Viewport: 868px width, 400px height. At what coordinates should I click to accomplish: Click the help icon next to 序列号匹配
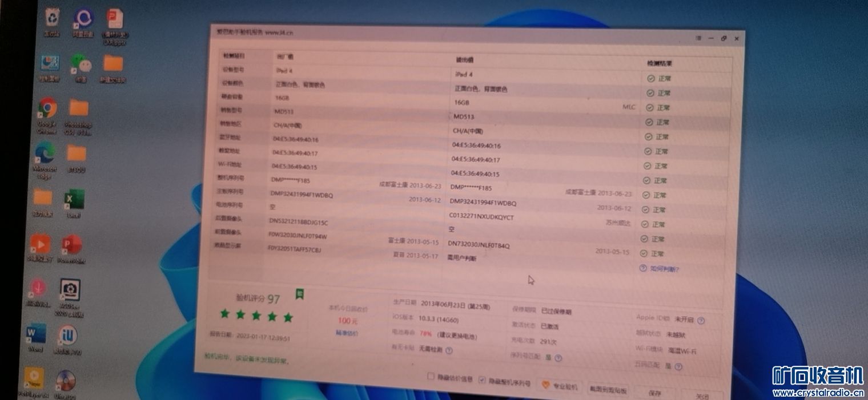click(x=558, y=358)
